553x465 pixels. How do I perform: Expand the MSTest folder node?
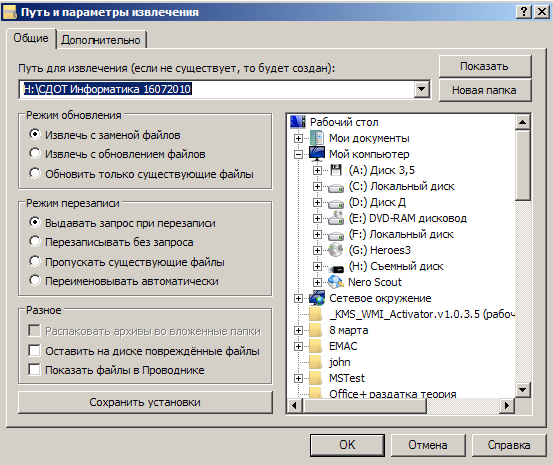(298, 378)
